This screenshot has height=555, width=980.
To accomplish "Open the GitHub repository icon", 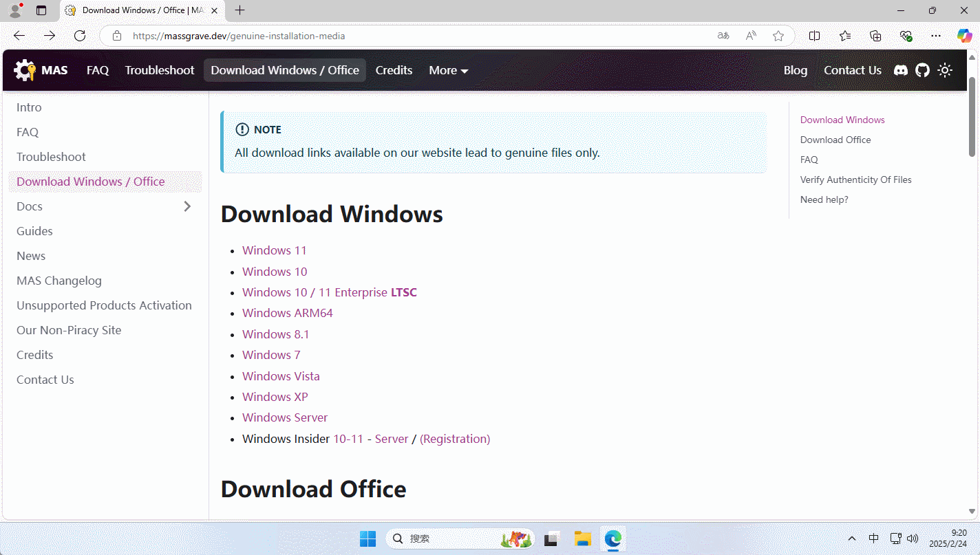I will [x=922, y=70].
